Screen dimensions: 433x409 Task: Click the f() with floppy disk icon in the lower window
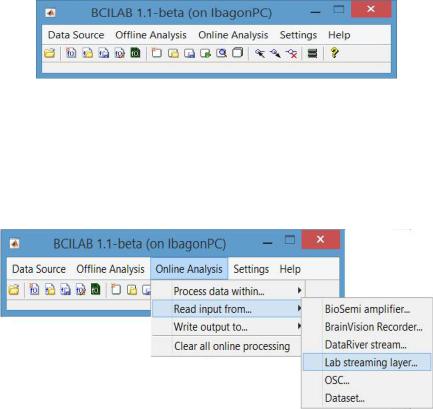pyautogui.click(x=65, y=290)
